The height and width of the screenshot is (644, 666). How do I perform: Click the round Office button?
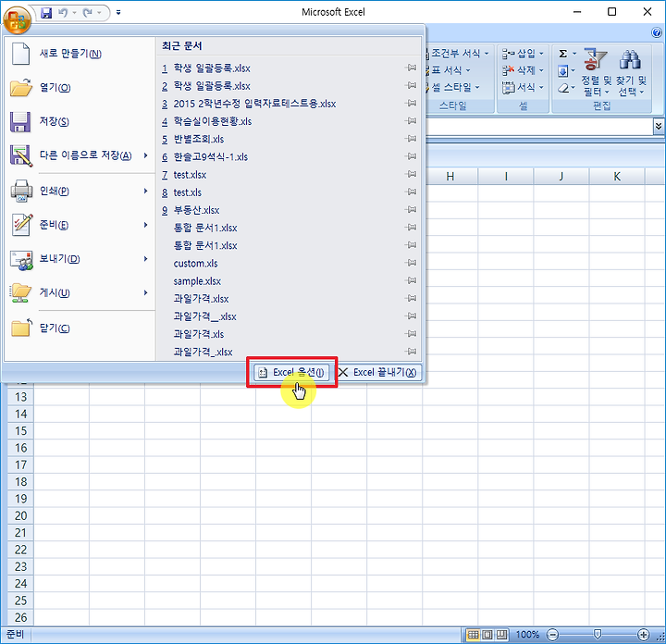tap(17, 19)
